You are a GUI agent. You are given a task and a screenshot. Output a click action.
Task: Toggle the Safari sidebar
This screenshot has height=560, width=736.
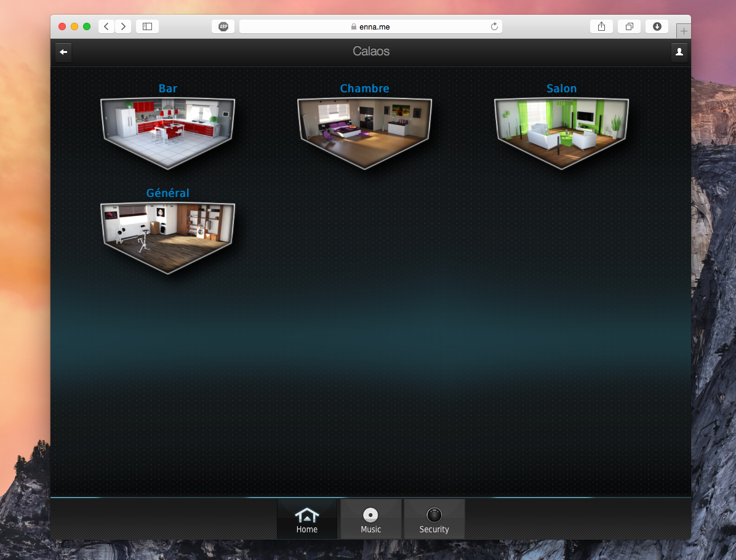(147, 26)
